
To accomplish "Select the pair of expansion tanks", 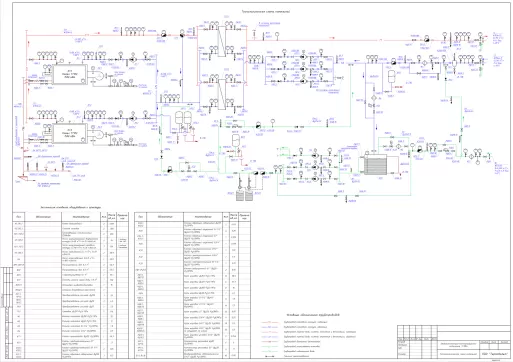I will tap(183, 117).
